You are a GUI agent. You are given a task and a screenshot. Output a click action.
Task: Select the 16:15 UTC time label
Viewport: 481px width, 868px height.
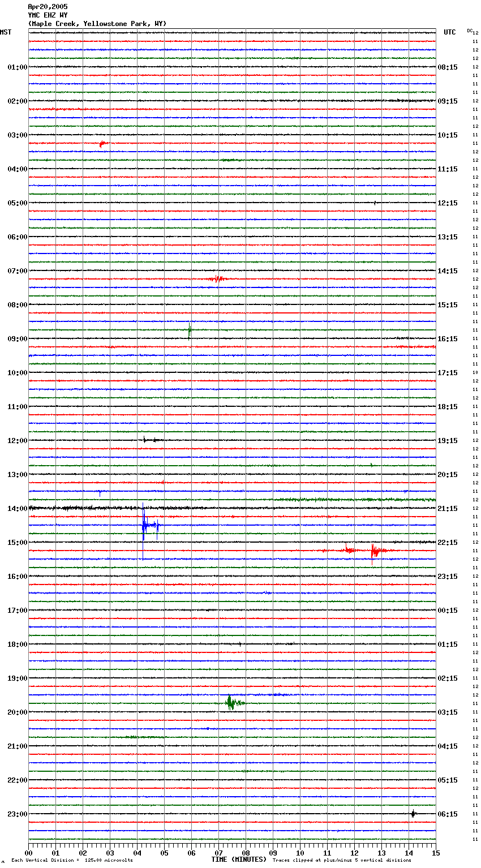pyautogui.click(x=448, y=339)
